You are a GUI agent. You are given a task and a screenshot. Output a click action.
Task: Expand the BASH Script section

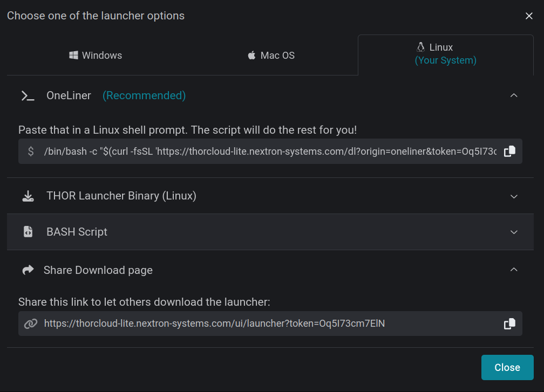click(x=514, y=232)
